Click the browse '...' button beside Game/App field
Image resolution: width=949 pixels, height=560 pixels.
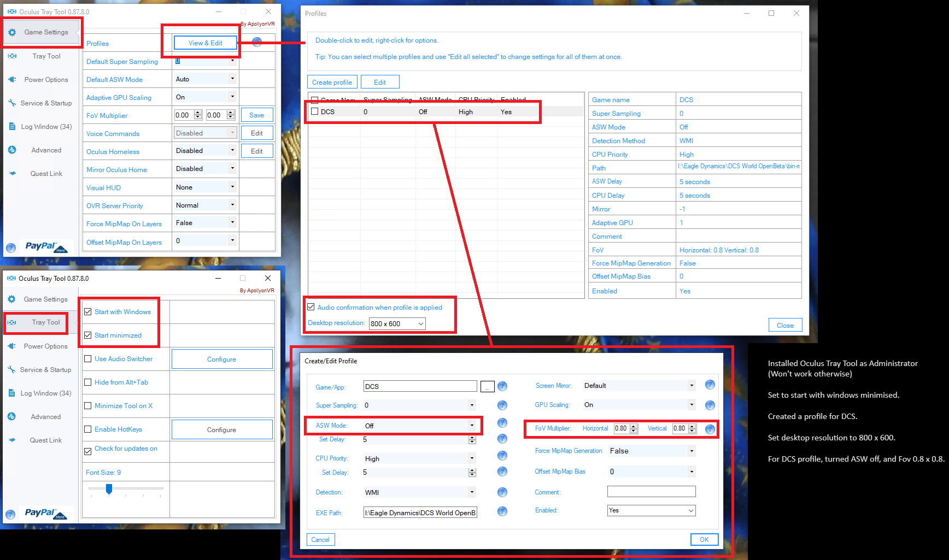tap(488, 387)
